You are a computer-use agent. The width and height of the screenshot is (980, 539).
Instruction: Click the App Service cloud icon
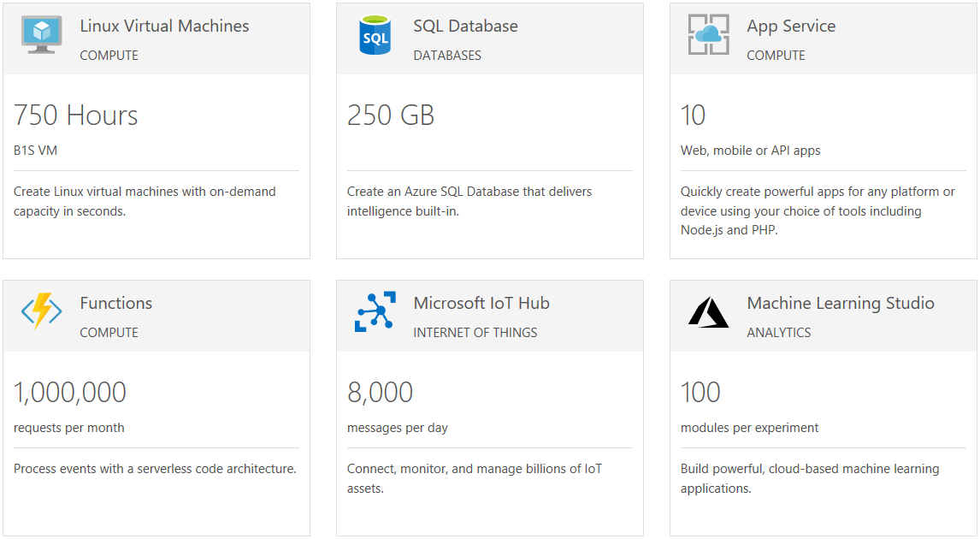[708, 35]
